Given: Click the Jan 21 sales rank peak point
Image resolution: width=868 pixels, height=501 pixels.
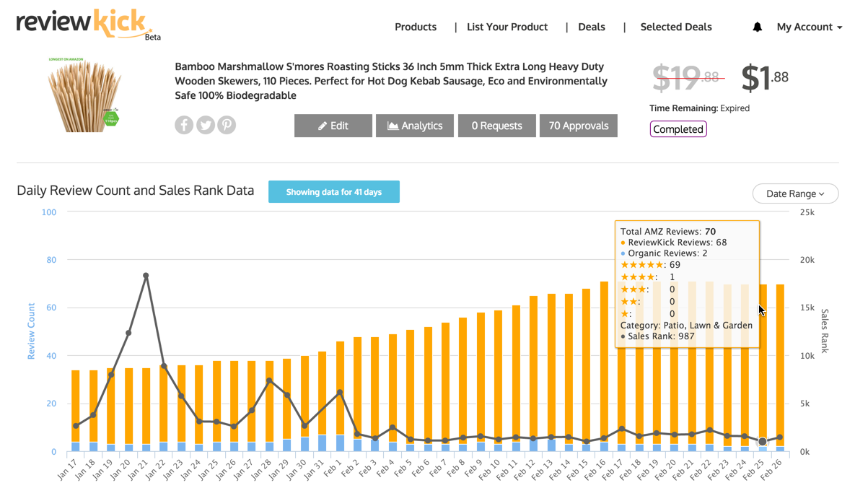Looking at the screenshot, I should click(x=146, y=276).
